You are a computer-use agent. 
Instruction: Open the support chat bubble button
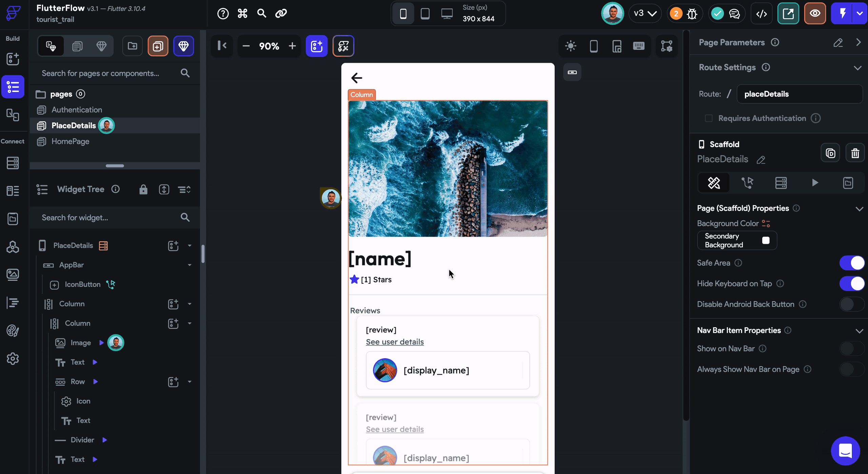click(x=845, y=451)
